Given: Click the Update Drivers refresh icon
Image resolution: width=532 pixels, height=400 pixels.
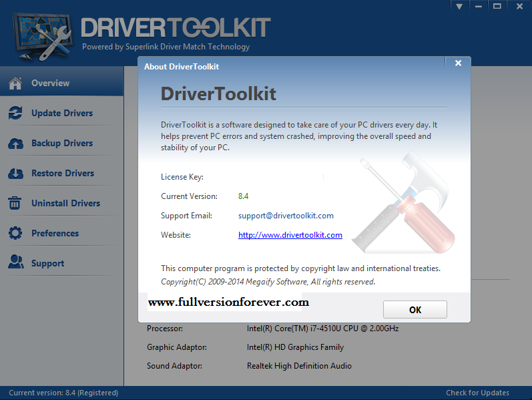Looking at the screenshot, I should (15, 113).
